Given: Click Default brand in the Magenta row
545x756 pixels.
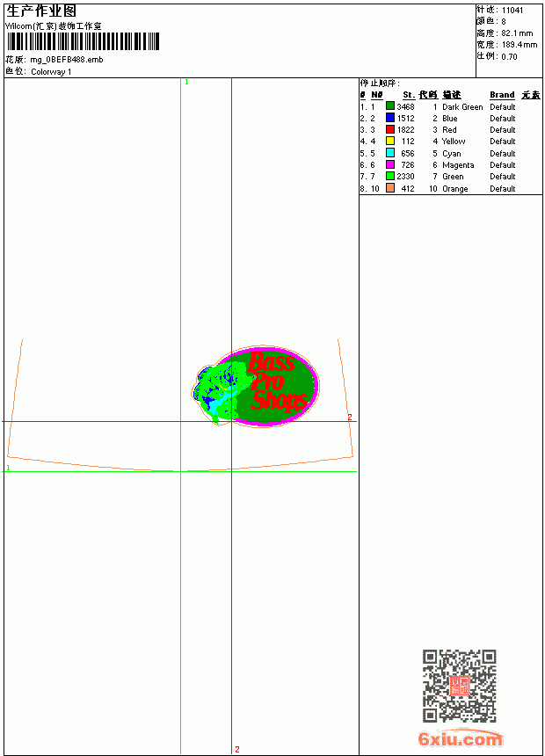Looking at the screenshot, I should click(x=503, y=165).
